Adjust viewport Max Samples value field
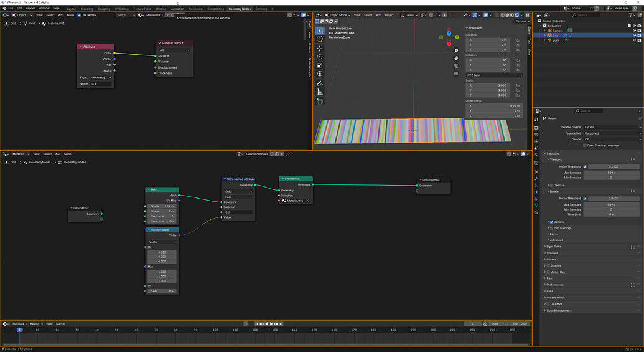This screenshot has height=352, width=644. [611, 173]
